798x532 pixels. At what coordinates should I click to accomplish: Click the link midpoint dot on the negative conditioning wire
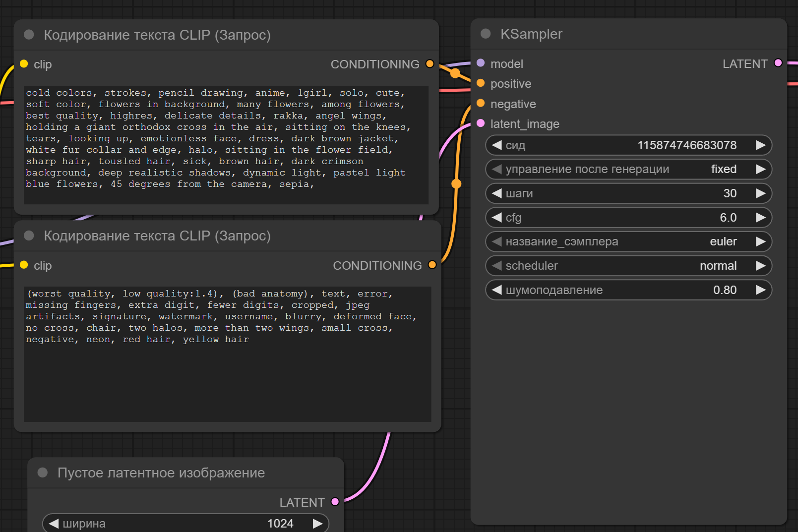(456, 184)
